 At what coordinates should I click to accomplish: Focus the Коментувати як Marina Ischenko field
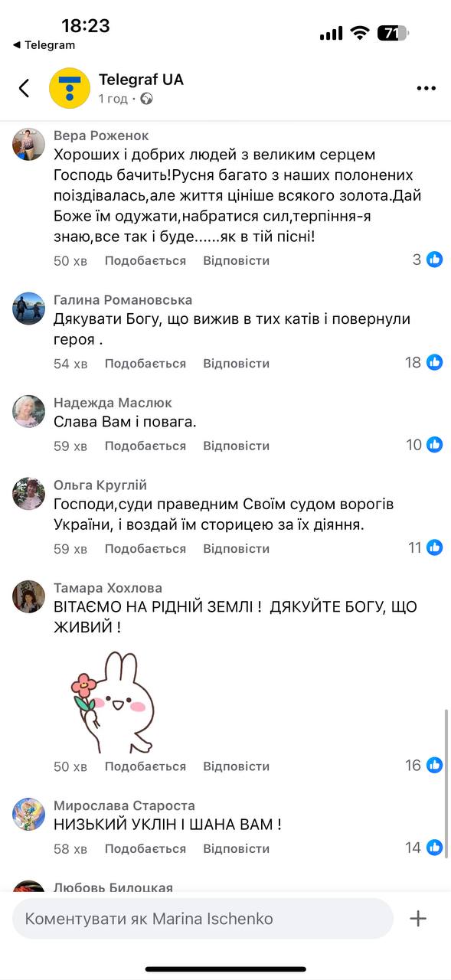click(x=203, y=919)
